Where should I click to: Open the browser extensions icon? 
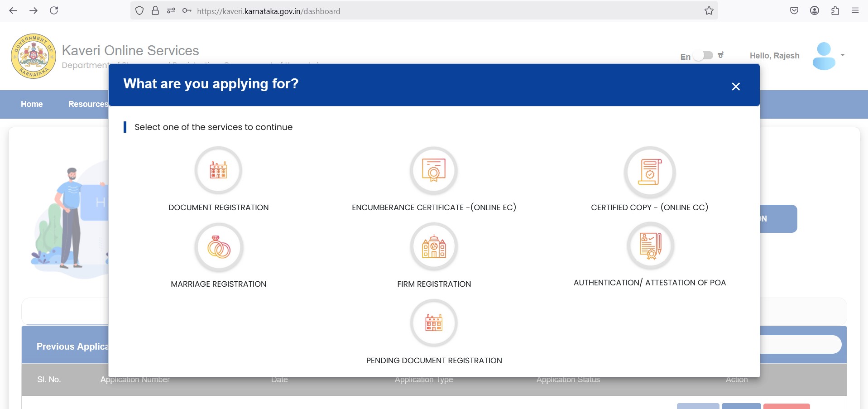click(x=835, y=10)
